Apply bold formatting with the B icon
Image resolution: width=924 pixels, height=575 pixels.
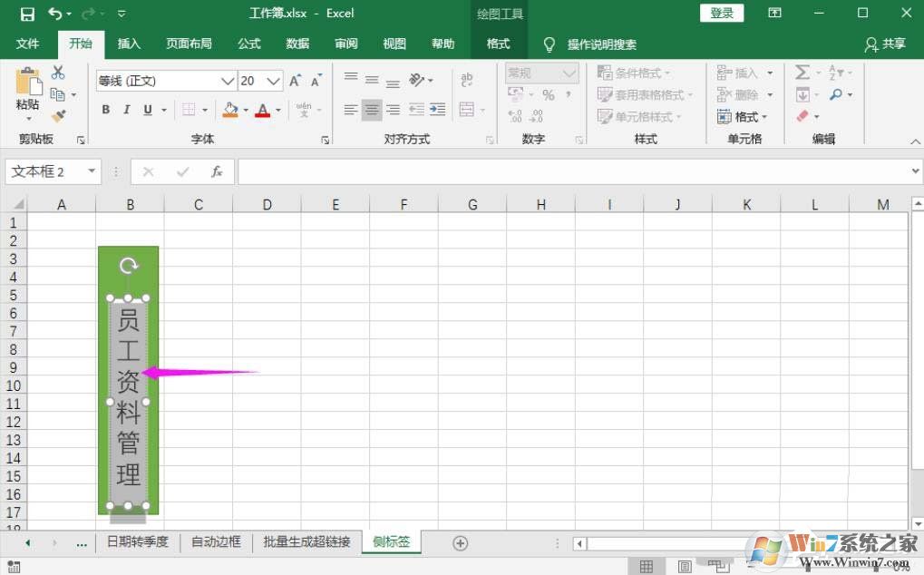(x=107, y=109)
